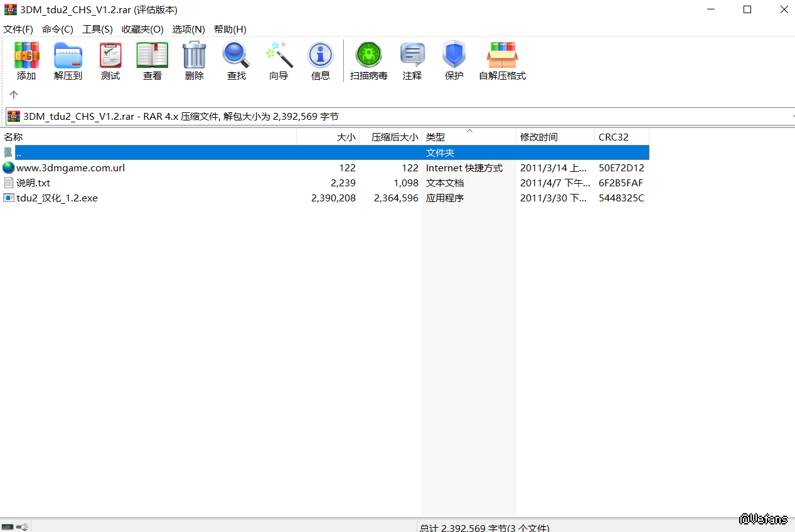Start 扫描病毒 virus scan icon
Viewport: 795px width, 532px height.
[x=368, y=60]
